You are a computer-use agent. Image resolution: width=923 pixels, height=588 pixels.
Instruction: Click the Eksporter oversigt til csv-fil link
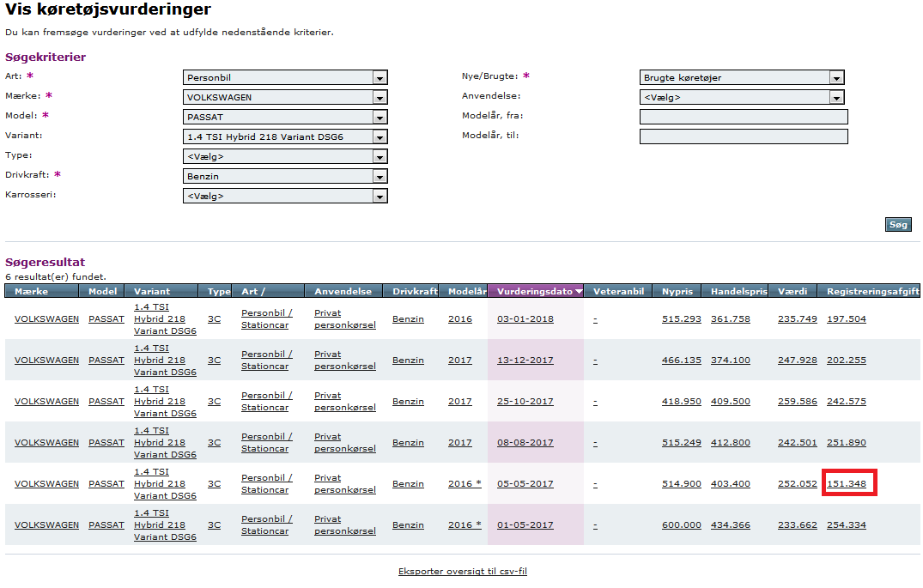(x=468, y=572)
